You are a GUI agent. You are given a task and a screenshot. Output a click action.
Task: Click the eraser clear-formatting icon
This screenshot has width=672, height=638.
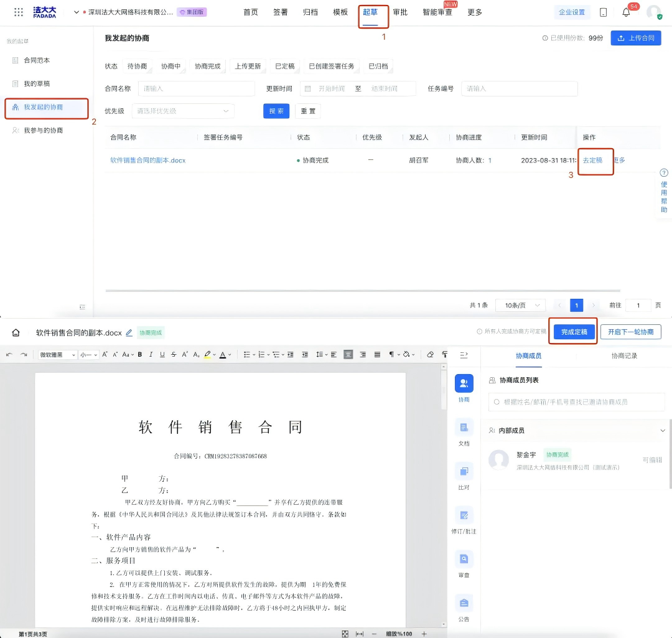click(x=430, y=354)
